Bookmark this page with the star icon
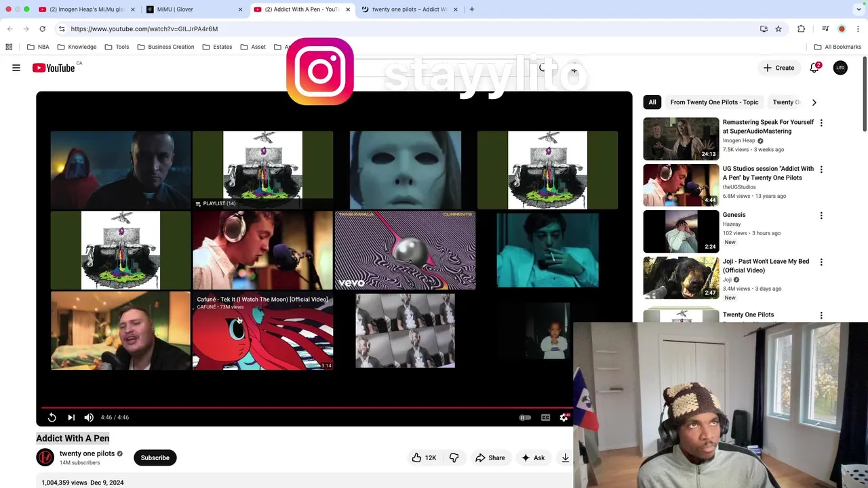 (x=778, y=29)
